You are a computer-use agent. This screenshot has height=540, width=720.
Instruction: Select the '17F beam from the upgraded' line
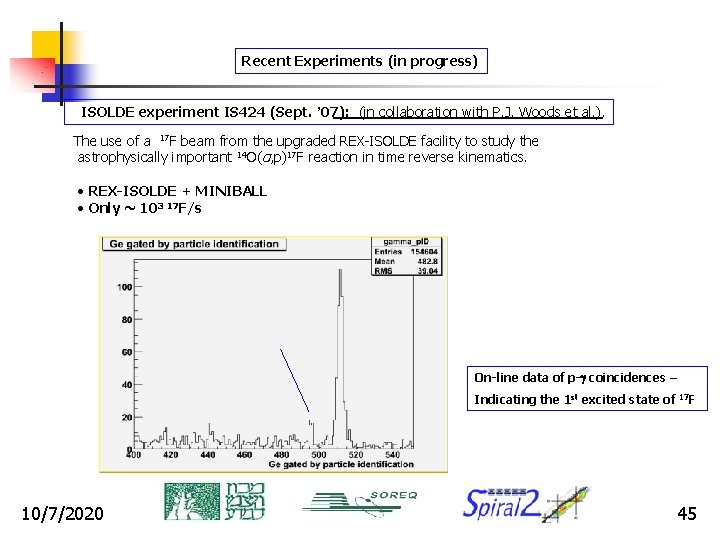(x=305, y=141)
